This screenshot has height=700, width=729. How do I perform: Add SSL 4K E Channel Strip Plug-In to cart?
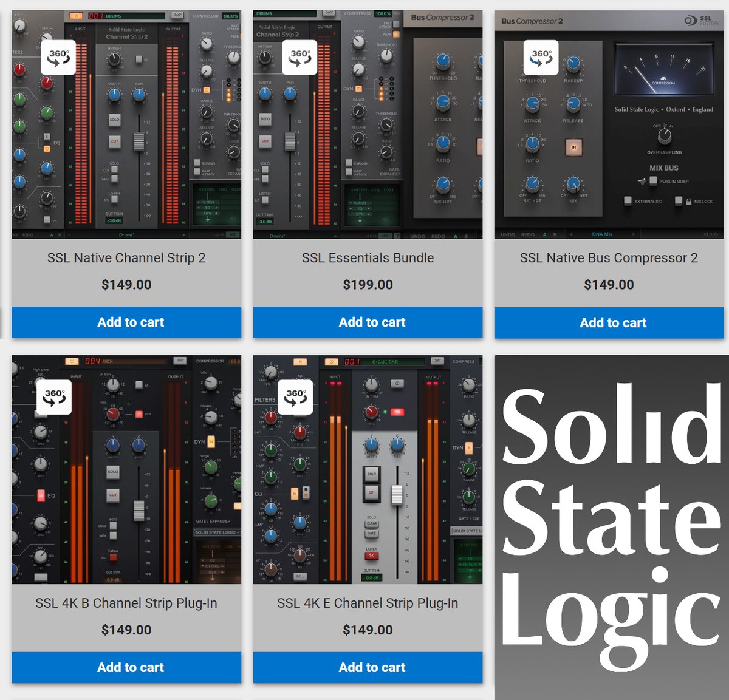coord(368,667)
